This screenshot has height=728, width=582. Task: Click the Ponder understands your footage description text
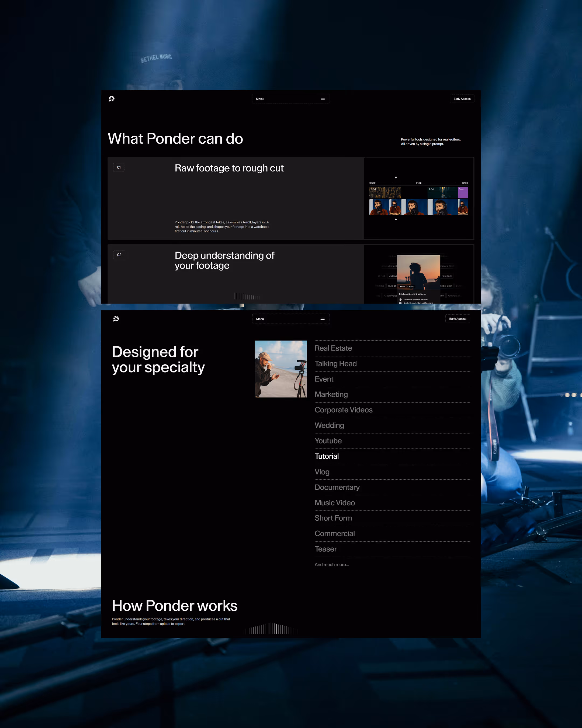(x=171, y=621)
